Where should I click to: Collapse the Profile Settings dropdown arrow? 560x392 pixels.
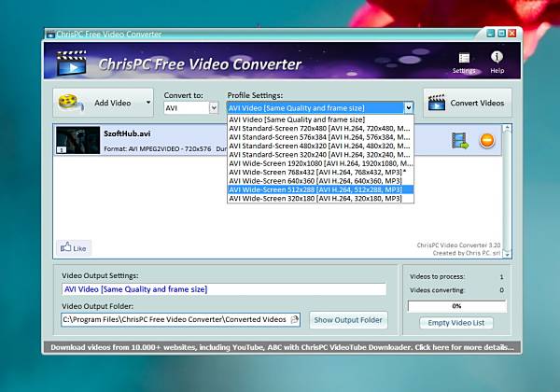[x=408, y=108]
